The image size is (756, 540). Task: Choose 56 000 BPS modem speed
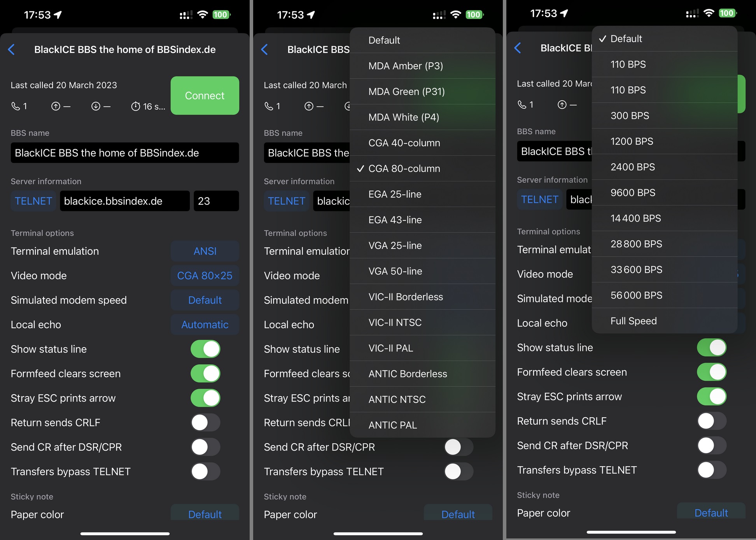(x=665, y=295)
